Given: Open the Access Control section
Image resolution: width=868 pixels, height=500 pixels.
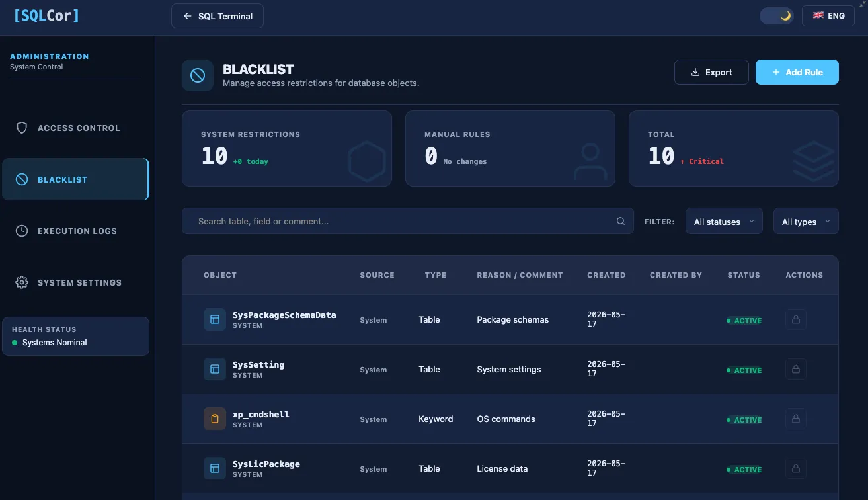Looking at the screenshot, I should [x=76, y=128].
